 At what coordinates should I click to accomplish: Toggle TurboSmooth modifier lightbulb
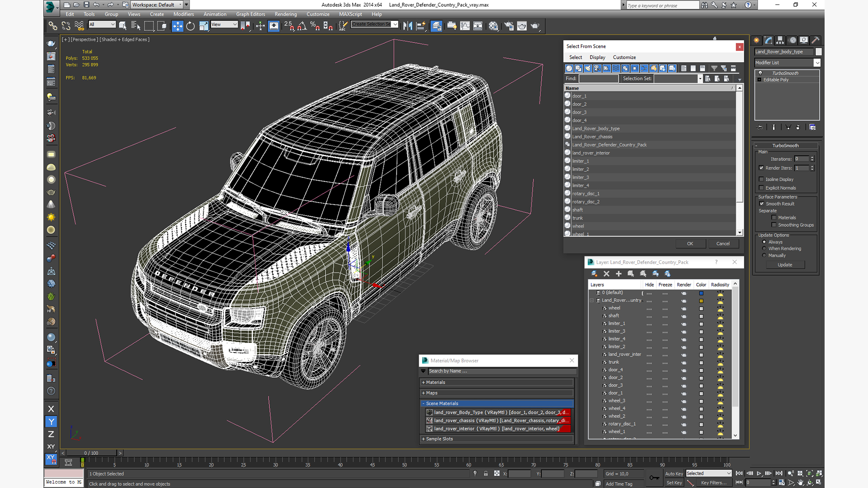pos(760,73)
